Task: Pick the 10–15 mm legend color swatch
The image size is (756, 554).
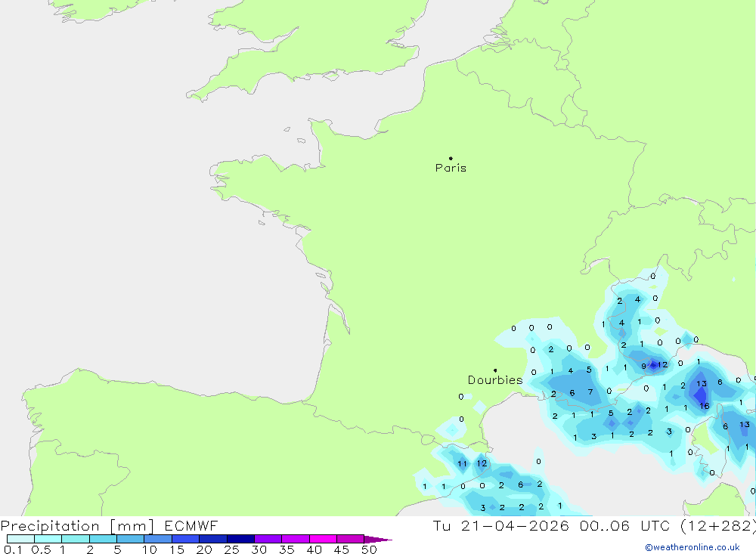Action: coord(158,539)
